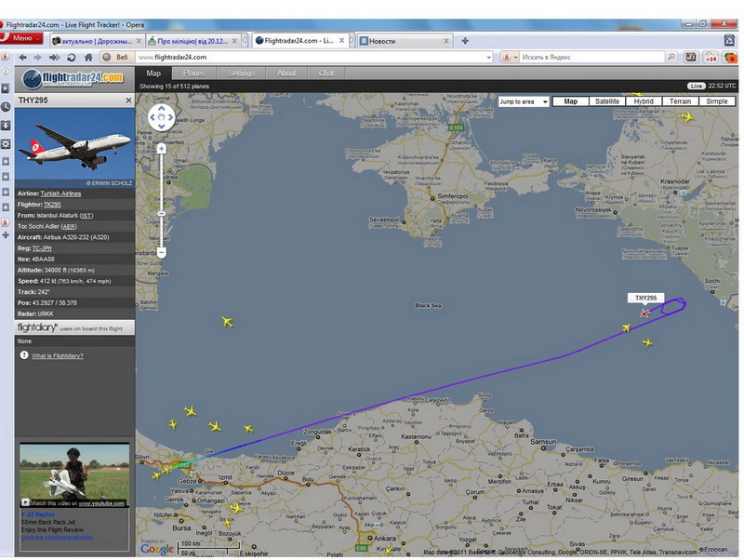Open the home page via house icon
This screenshot has height=560, width=744.
tap(88, 58)
